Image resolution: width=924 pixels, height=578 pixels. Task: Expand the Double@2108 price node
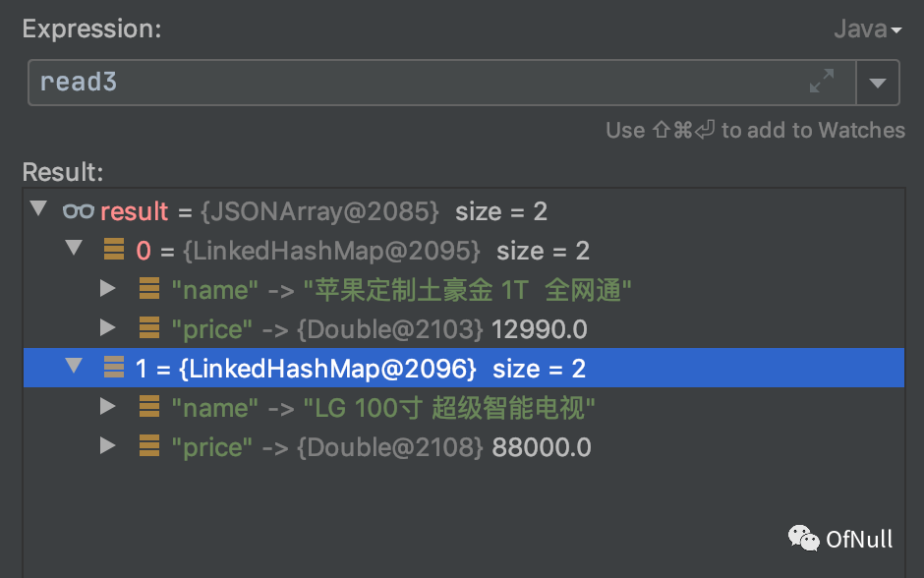[x=108, y=447]
